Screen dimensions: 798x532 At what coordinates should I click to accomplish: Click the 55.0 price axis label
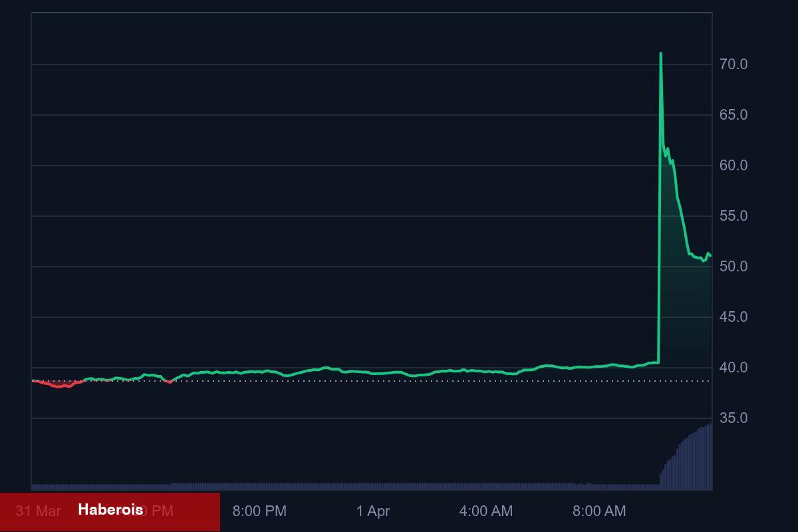pyautogui.click(x=733, y=216)
